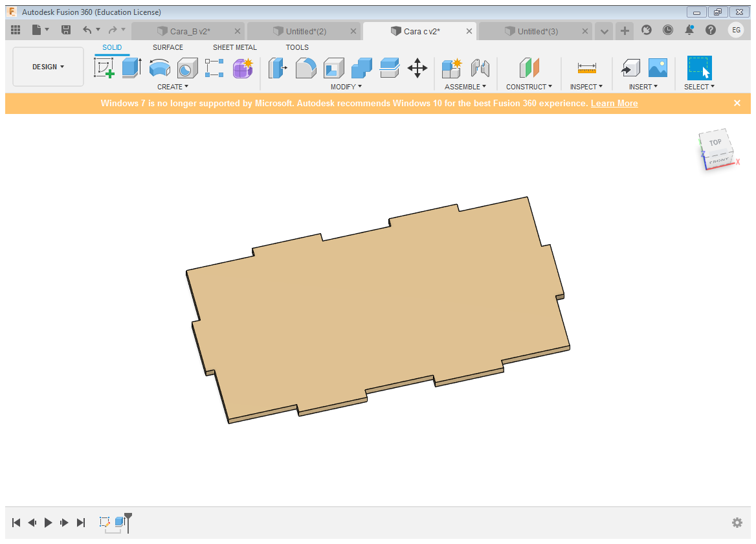Image resolution: width=756 pixels, height=544 pixels.
Task: Expand the SELECT menu
Action: click(x=699, y=87)
